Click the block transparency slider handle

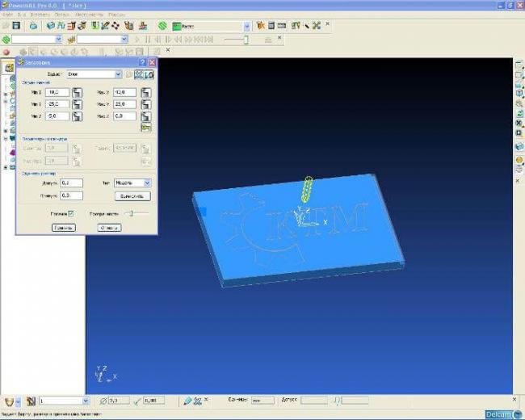(132, 213)
